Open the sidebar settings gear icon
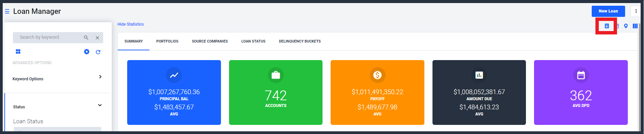The image size is (644, 134). 87,52
